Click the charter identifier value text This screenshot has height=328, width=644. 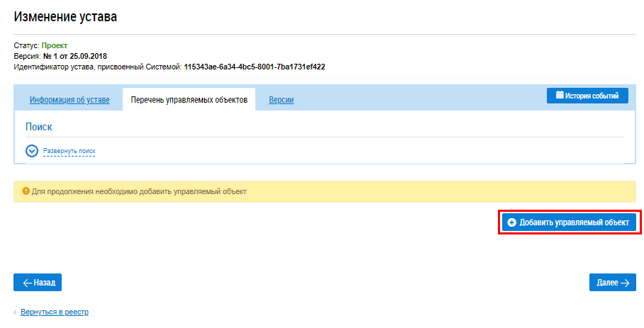254,67
